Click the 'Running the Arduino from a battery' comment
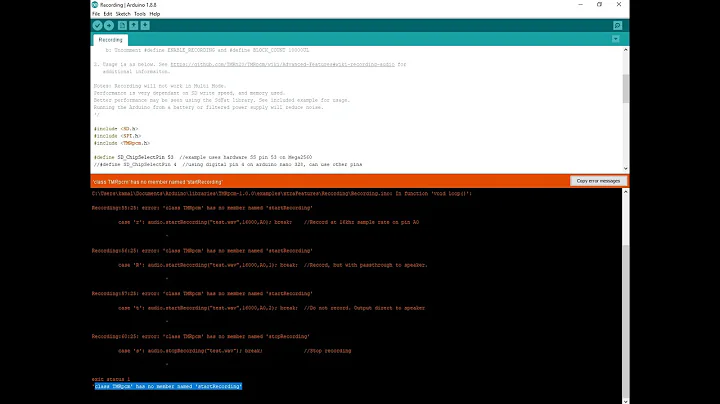720x404 pixels. tap(208, 107)
